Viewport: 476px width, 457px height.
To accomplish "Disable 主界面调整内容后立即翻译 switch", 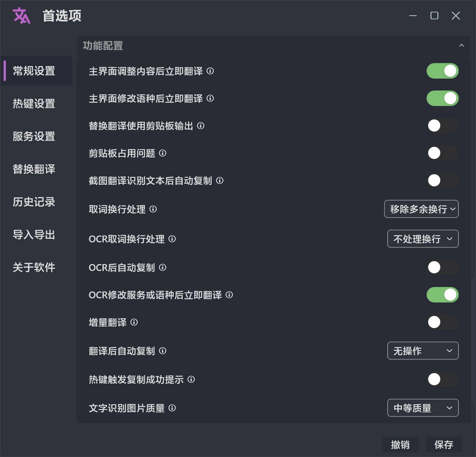I will (x=443, y=71).
